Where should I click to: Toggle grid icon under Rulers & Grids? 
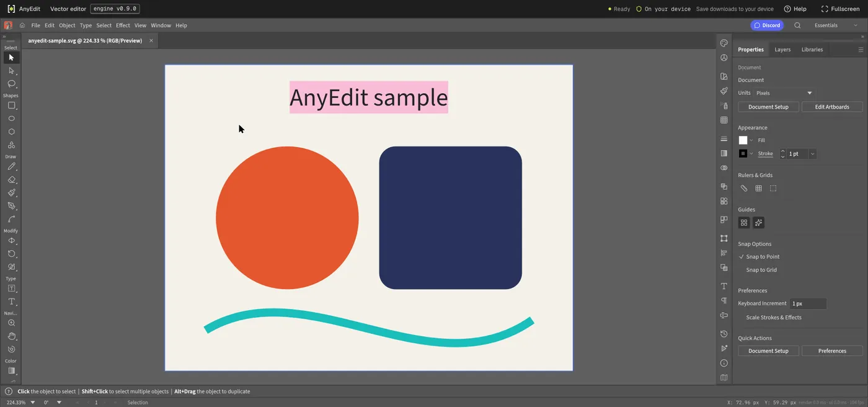tap(758, 189)
